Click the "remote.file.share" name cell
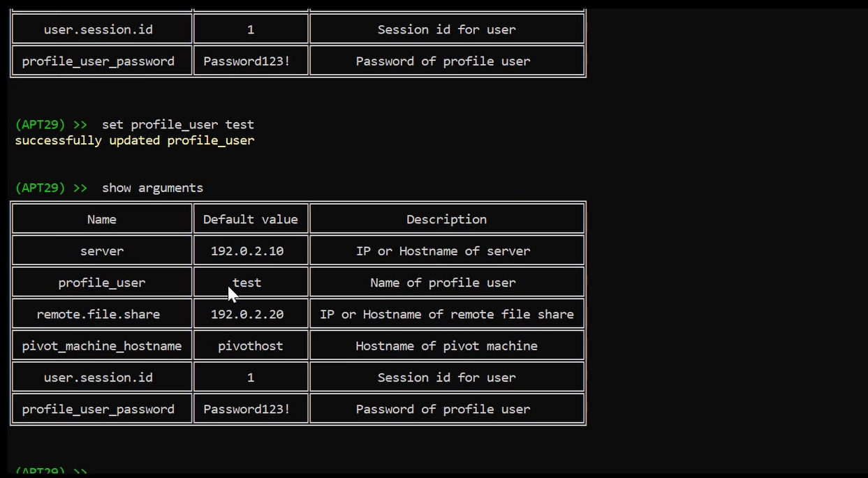Viewport: 868px width, 478px height. [102, 314]
